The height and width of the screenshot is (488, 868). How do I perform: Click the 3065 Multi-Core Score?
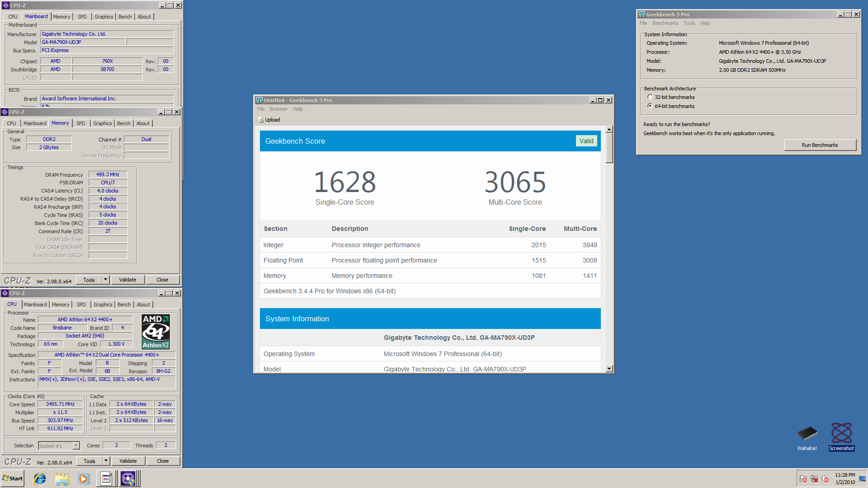[515, 182]
